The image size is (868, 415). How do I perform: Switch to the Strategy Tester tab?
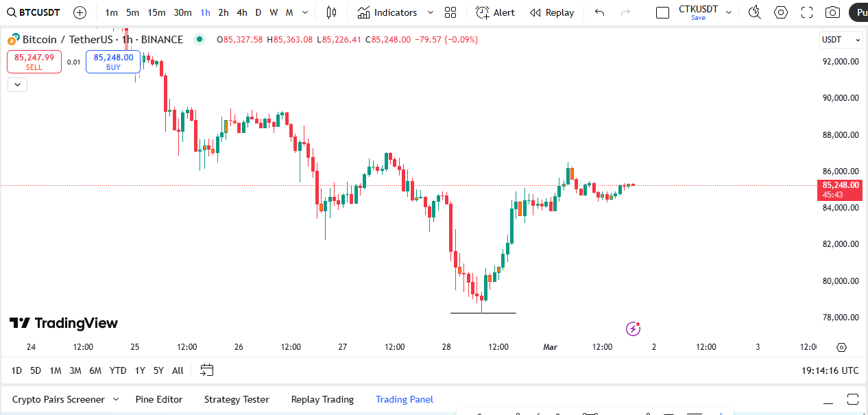(x=237, y=399)
